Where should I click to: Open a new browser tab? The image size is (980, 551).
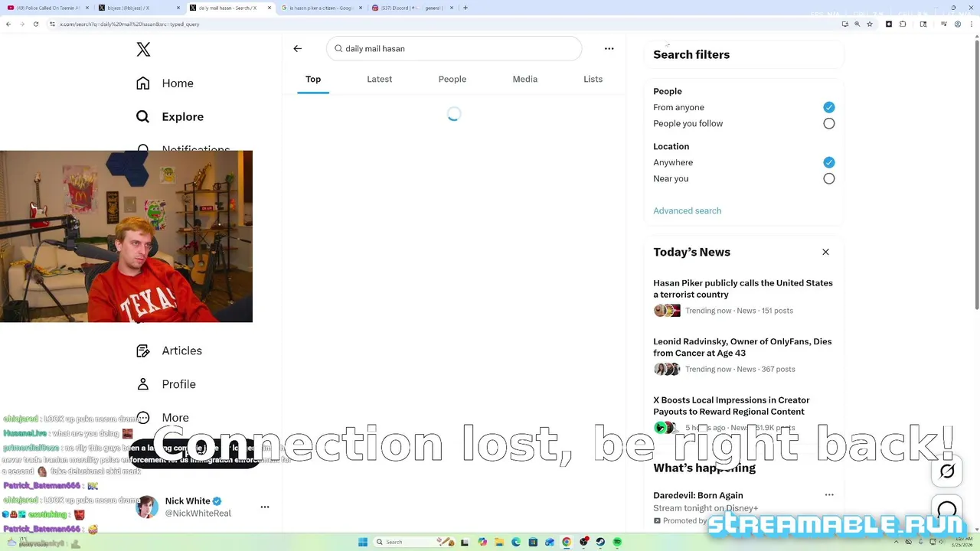[465, 8]
